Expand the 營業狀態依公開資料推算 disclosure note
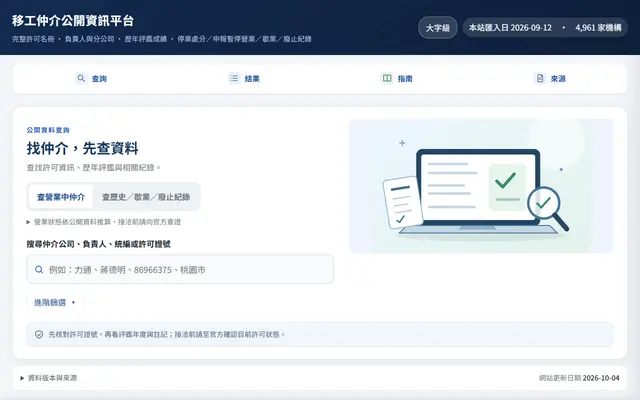Screen dimensions: 640x400 coord(104,222)
